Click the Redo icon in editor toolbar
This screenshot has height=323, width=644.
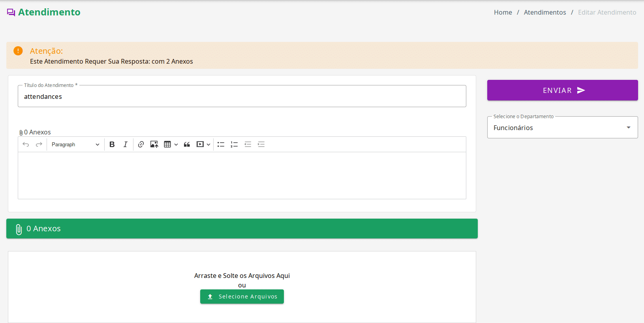(39, 144)
